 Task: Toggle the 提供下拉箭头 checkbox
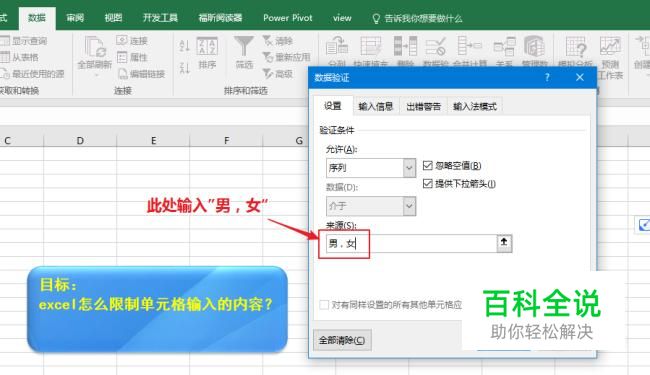click(427, 184)
